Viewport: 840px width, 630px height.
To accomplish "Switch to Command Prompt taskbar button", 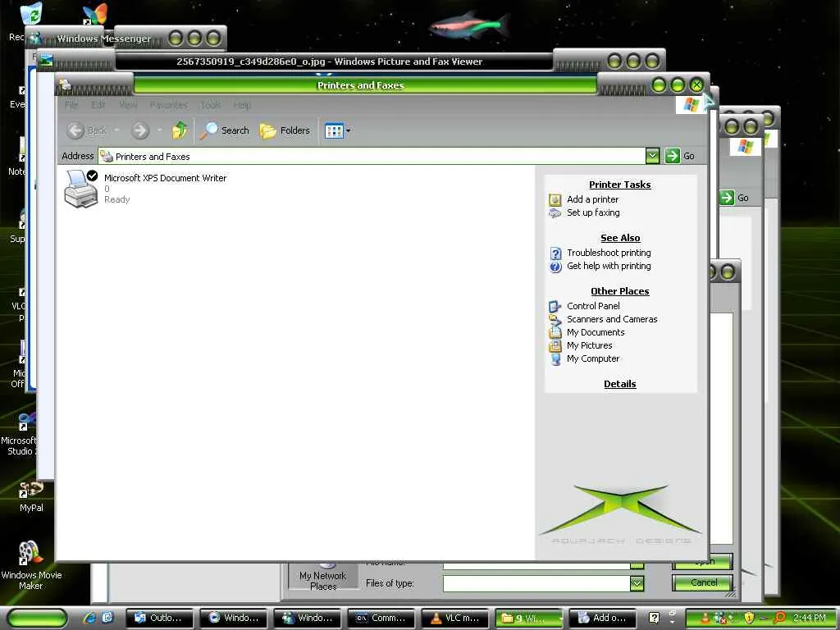I will pyautogui.click(x=381, y=618).
